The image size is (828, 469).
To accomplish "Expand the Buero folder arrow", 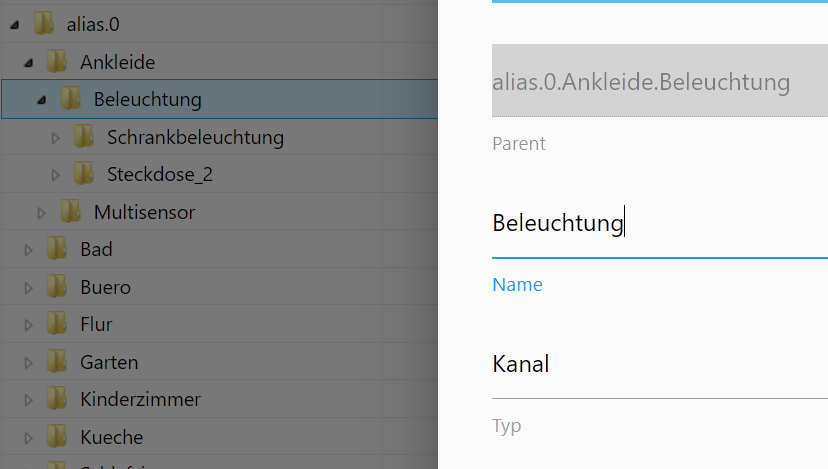I will click(x=29, y=288).
